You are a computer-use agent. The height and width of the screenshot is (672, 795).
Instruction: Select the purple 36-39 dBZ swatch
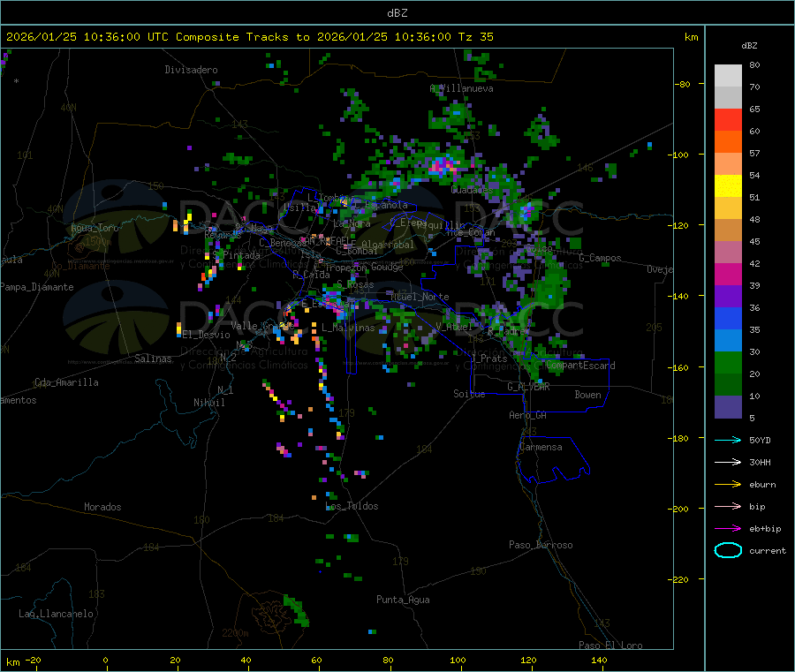(x=728, y=297)
